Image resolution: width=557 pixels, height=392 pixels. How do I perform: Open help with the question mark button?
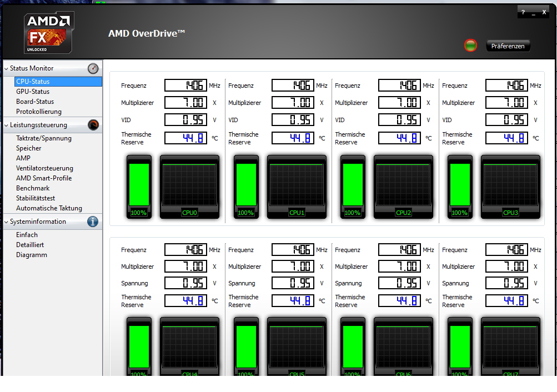[523, 12]
